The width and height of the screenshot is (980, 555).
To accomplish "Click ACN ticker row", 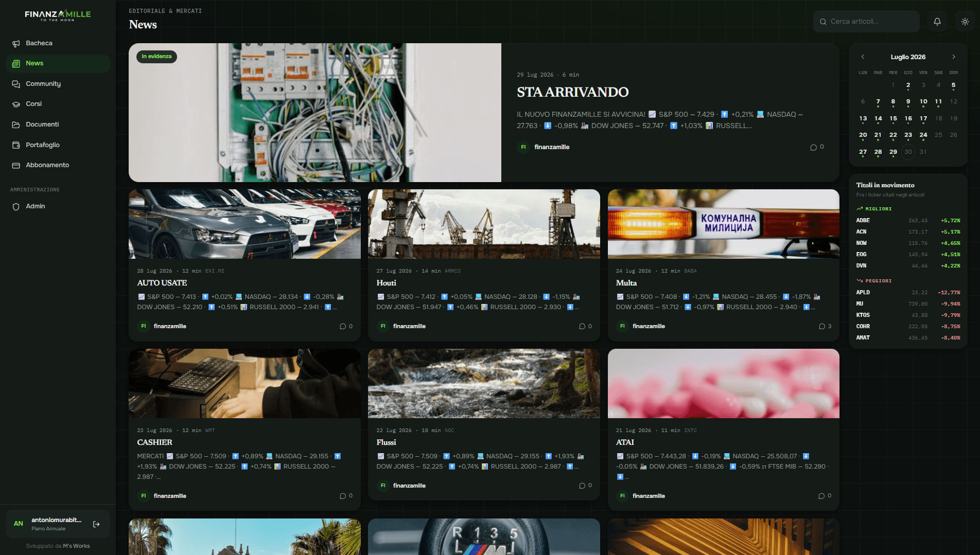I will [x=908, y=232].
